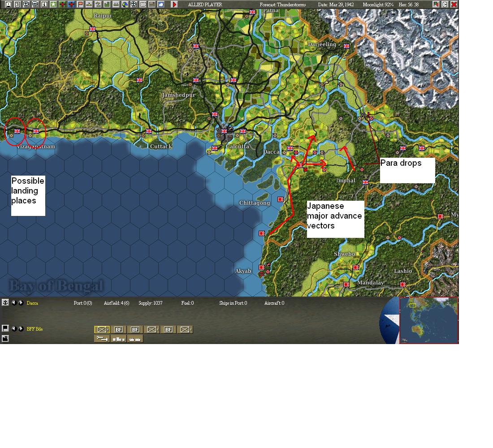Click the 'ALLIED PLAYER' label in top bar
This screenshot has height=448, width=493.
point(205,5)
